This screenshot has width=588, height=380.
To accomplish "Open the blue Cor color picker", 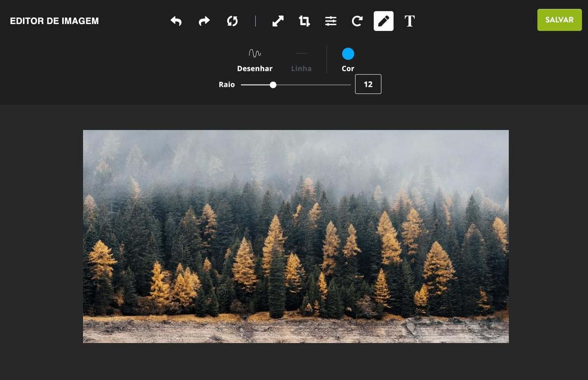I will tap(348, 53).
